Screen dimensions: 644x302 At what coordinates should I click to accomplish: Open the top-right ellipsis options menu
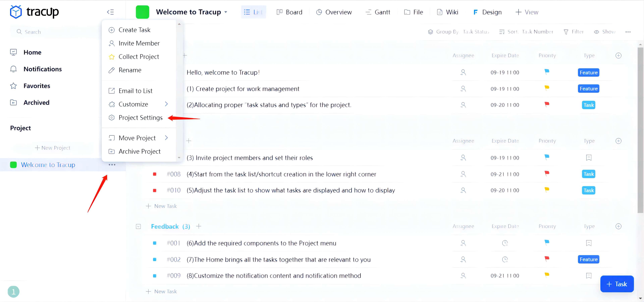[x=628, y=32]
